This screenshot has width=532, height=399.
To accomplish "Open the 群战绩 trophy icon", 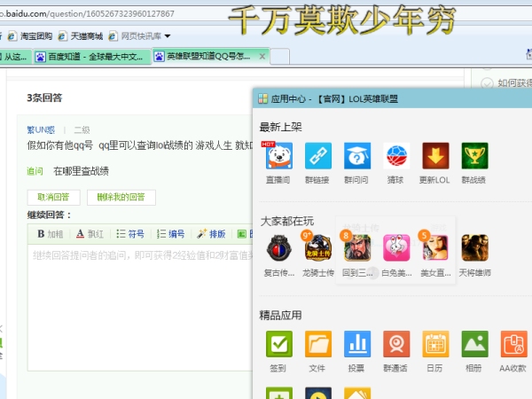I will click(474, 156).
